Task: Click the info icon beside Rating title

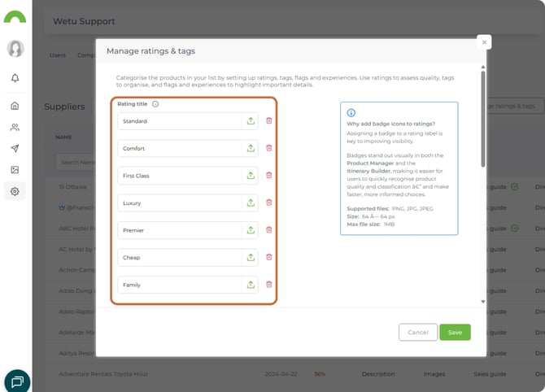Action: pyautogui.click(x=155, y=104)
